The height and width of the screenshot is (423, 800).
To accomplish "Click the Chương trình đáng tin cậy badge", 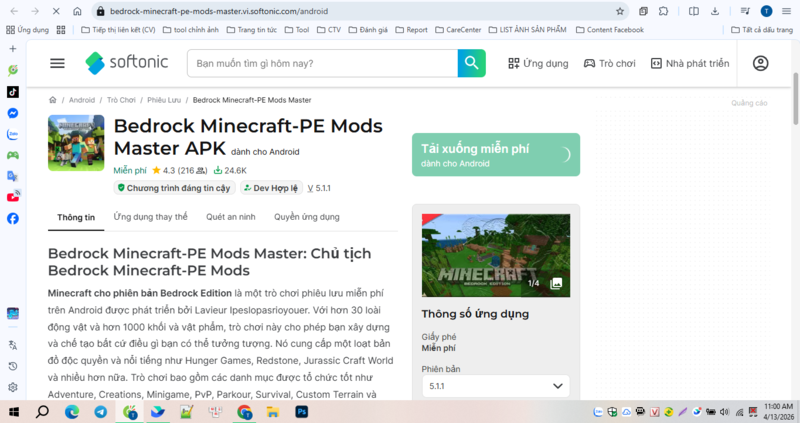I will pyautogui.click(x=174, y=188).
